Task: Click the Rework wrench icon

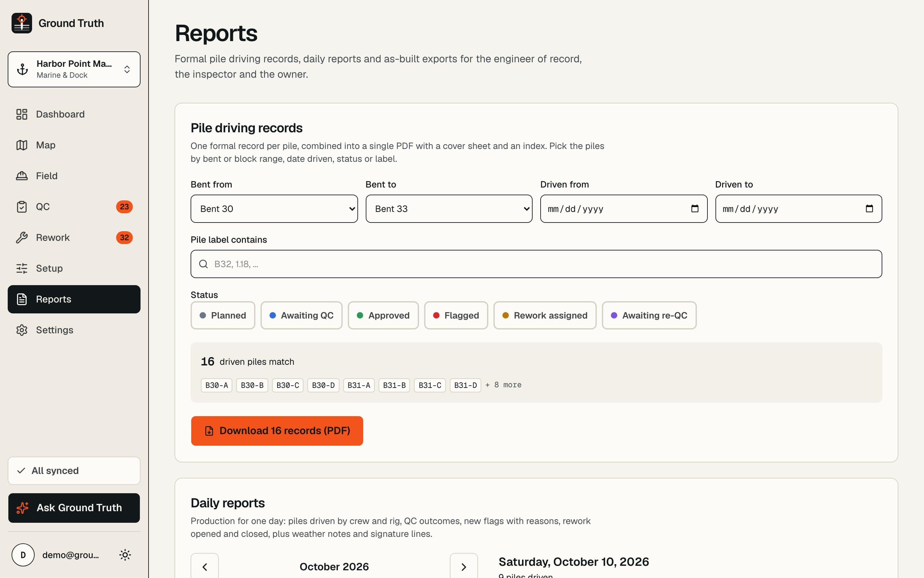Action: 22,238
